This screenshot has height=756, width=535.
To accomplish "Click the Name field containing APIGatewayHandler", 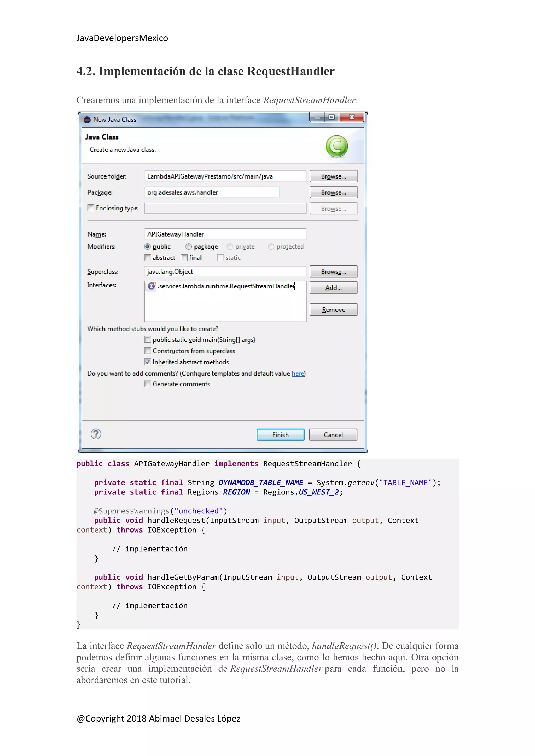I will (225, 234).
